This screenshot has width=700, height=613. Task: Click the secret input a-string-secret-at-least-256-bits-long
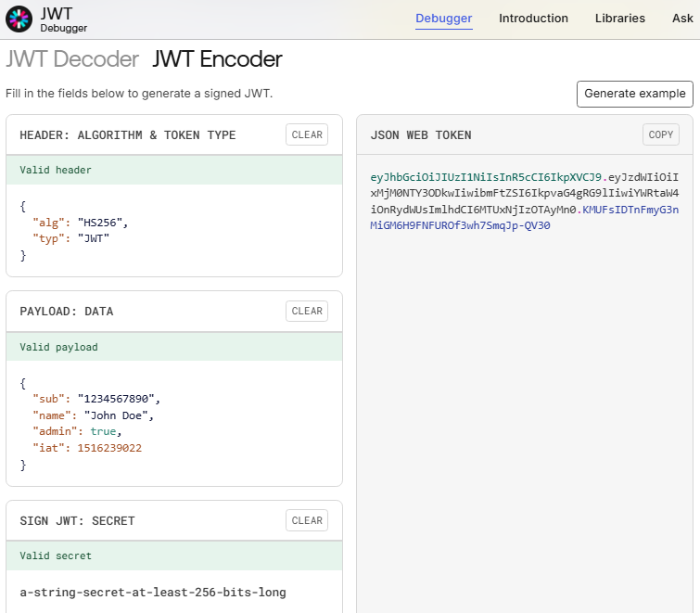pyautogui.click(x=153, y=592)
